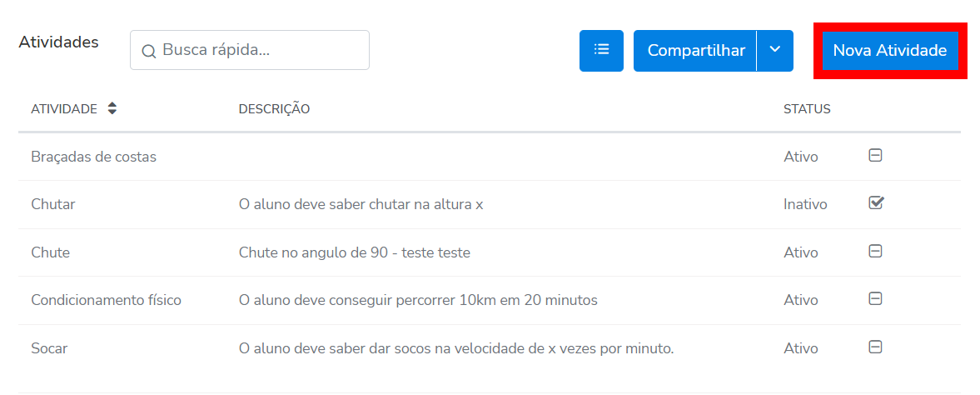Expand the Compartilhar dropdown arrow
The width and height of the screenshot is (980, 395).
tap(775, 51)
